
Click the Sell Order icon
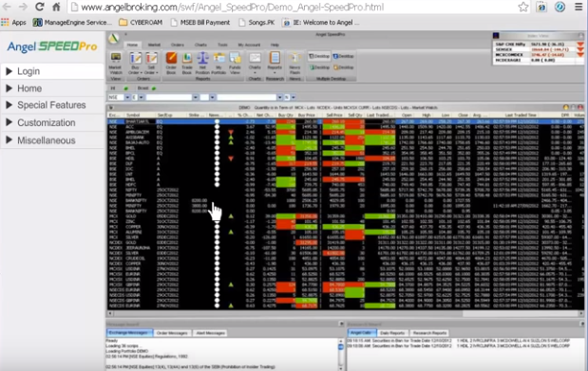151,63
